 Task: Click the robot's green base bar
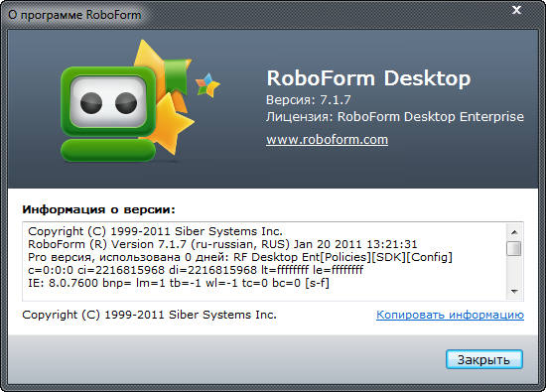108,150
